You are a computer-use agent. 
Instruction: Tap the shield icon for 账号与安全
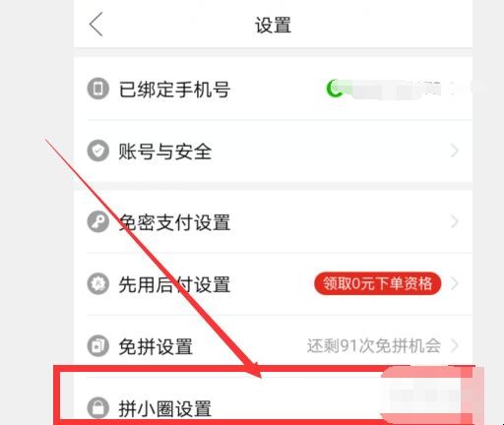(97, 151)
